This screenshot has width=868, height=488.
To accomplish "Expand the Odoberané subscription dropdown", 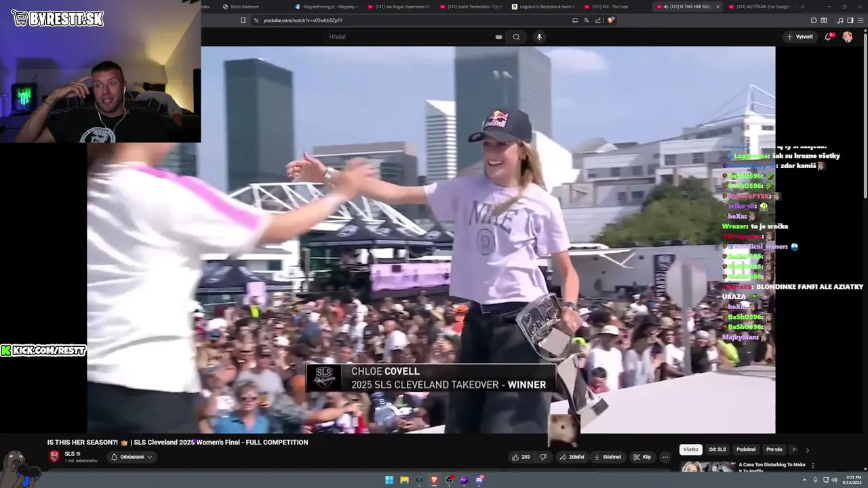I will [132, 457].
